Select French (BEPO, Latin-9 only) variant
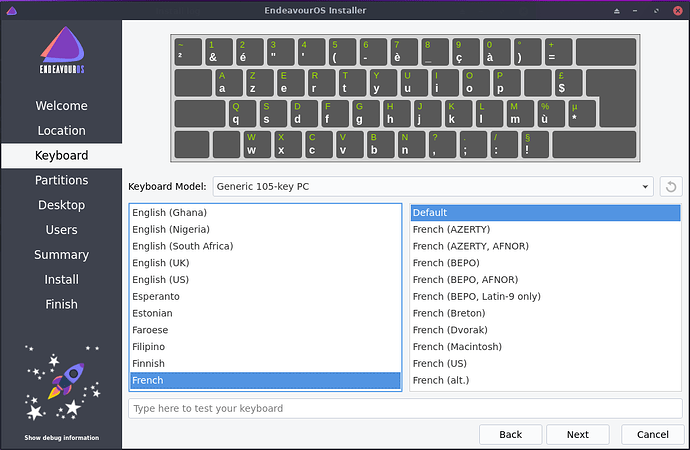690x450 pixels. [x=545, y=296]
